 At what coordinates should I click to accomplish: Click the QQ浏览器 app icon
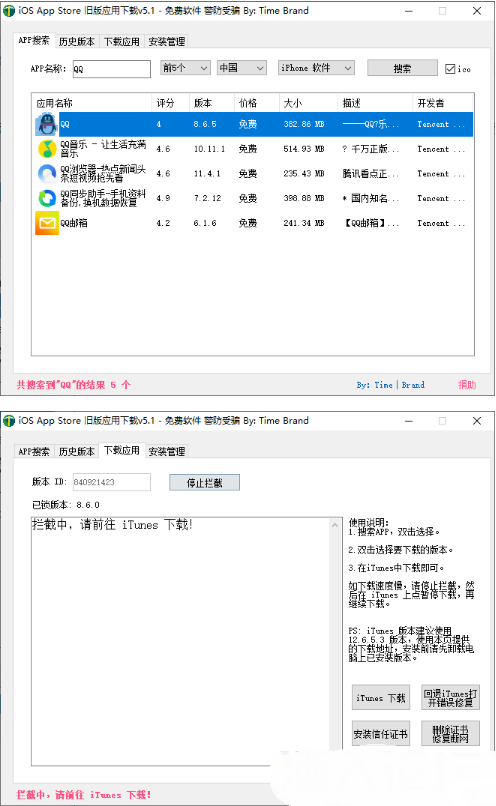[x=47, y=174]
